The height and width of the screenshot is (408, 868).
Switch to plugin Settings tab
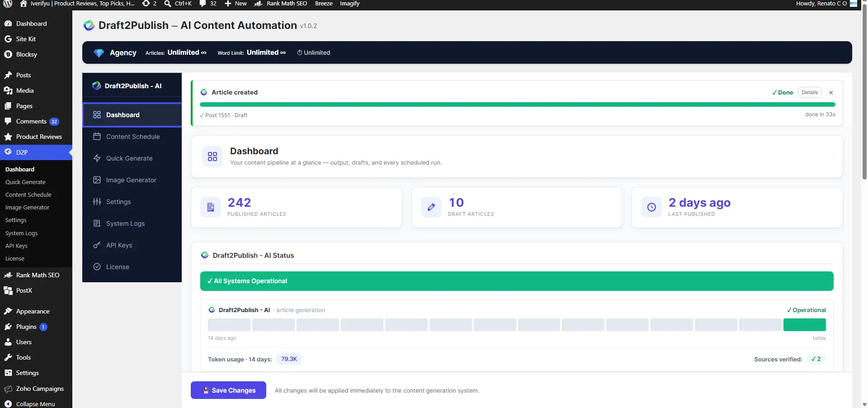pyautogui.click(x=132, y=202)
